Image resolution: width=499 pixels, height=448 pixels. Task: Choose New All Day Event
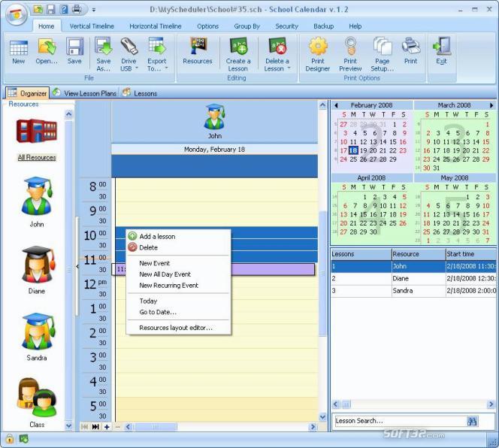point(178,274)
